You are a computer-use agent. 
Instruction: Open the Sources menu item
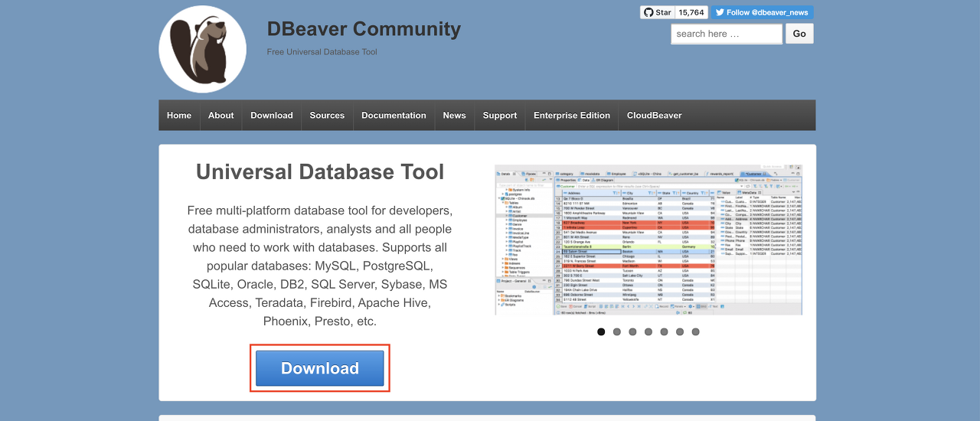pyautogui.click(x=327, y=116)
